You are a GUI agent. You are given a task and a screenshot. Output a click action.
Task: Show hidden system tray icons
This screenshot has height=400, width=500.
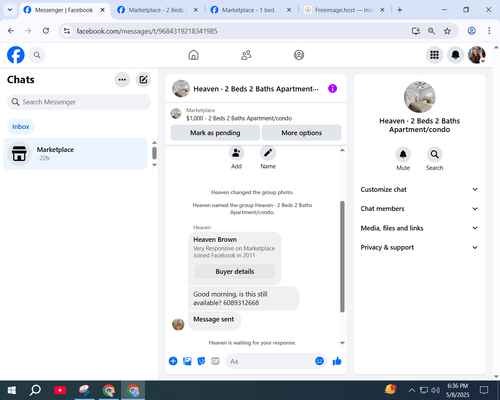pyautogui.click(x=412, y=390)
